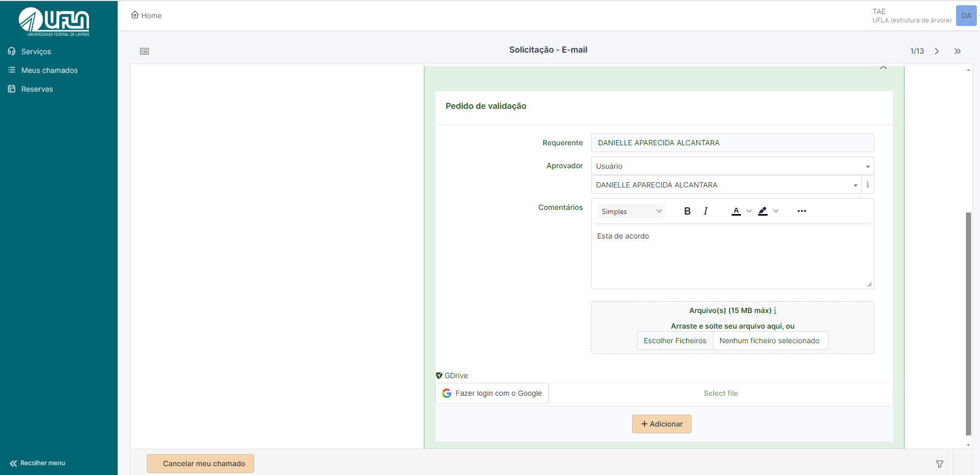Click the info icon next to approver

tap(868, 185)
